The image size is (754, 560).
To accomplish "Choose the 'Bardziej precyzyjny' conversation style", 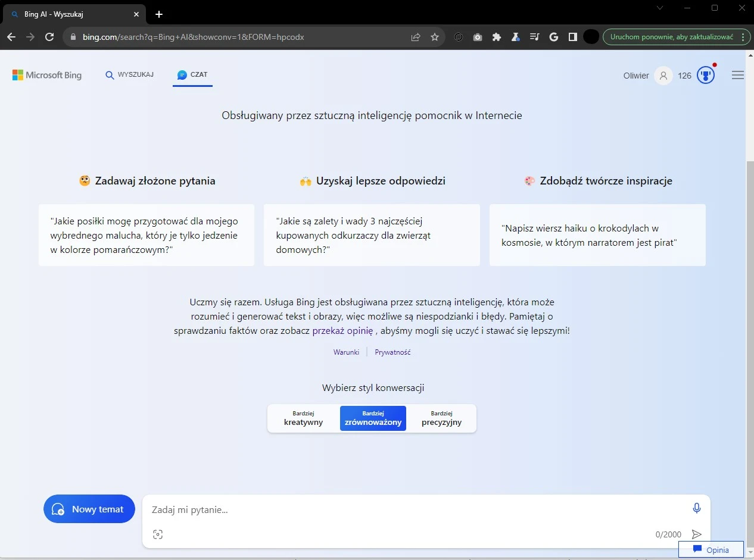I will 441,418.
